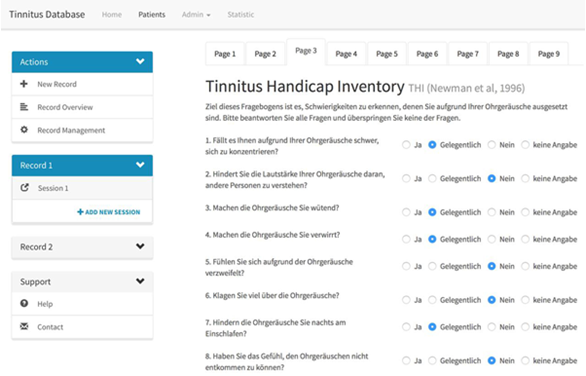Screen dimensions: 586x376
Task: Select Ja for question 3 wütend
Action: pos(406,212)
